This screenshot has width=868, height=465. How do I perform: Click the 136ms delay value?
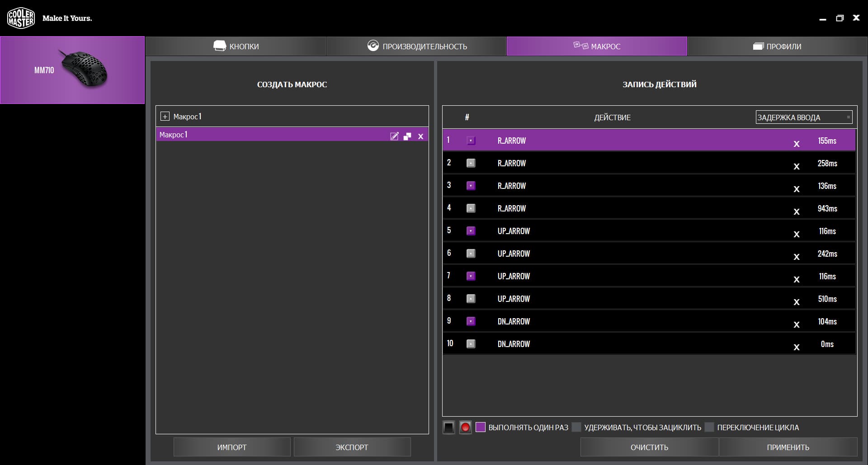point(827,186)
